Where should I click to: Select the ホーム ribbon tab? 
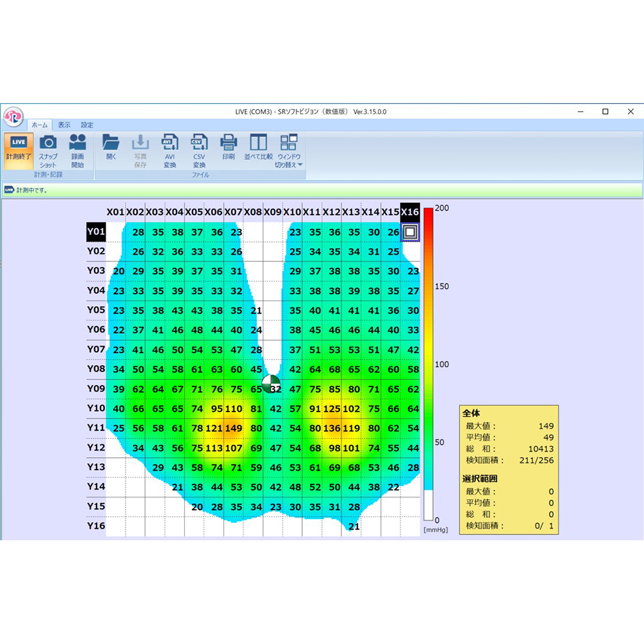[x=40, y=125]
